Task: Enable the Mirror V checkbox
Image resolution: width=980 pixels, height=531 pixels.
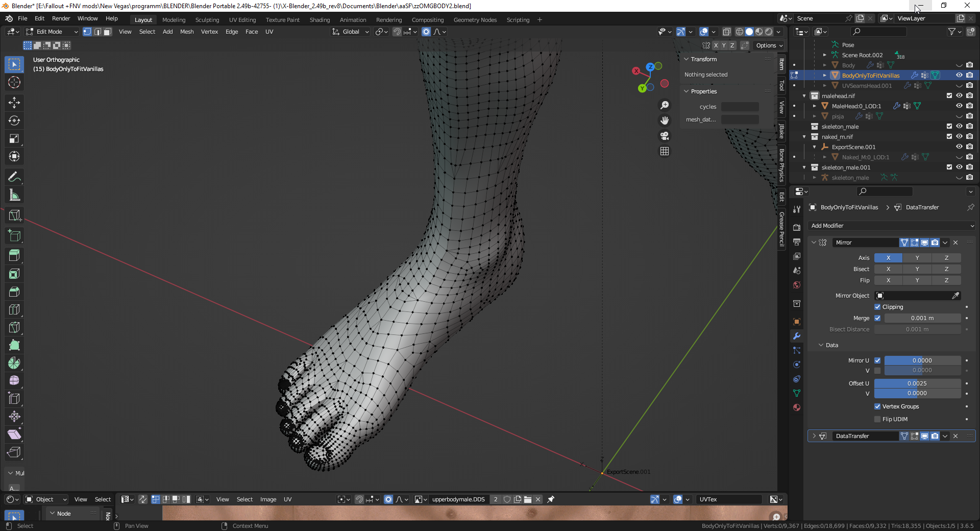Action: coord(877,371)
